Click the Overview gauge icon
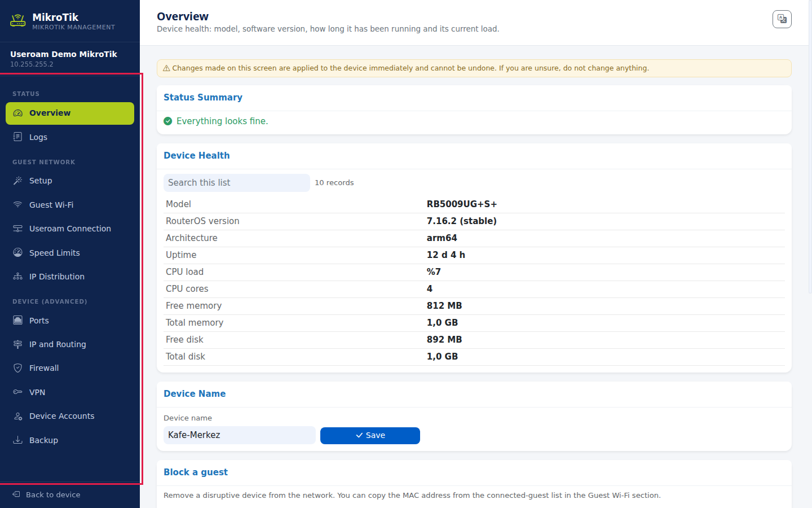Screen dimensions: 812x508 (18, 113)
